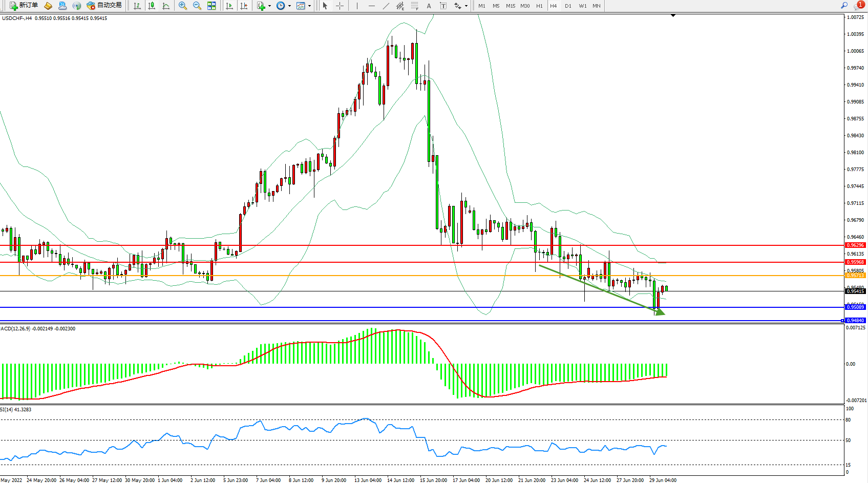868x483 pixels.
Task: Click the 0.95713 orange price level label
Action: tap(855, 276)
